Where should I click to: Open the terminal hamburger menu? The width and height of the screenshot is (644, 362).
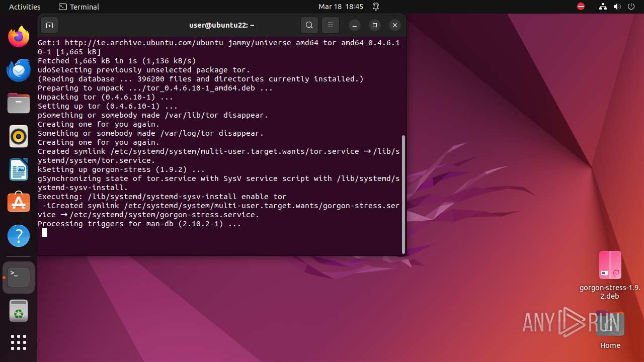(331, 25)
